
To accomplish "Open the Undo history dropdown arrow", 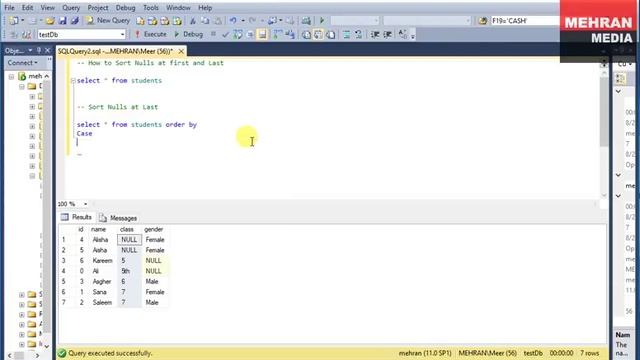I will pyautogui.click(x=243, y=20).
